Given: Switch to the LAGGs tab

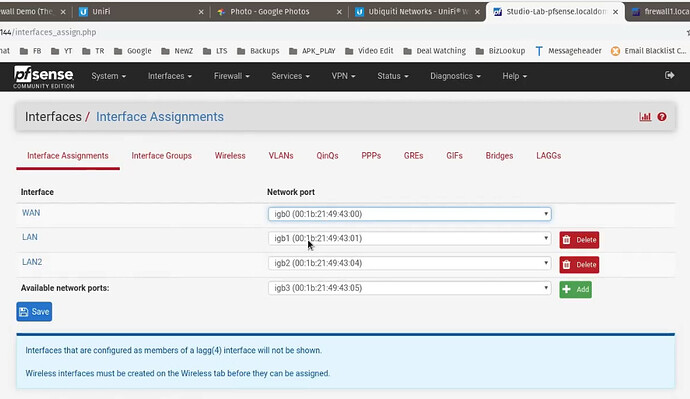Looking at the screenshot, I should pyautogui.click(x=548, y=156).
